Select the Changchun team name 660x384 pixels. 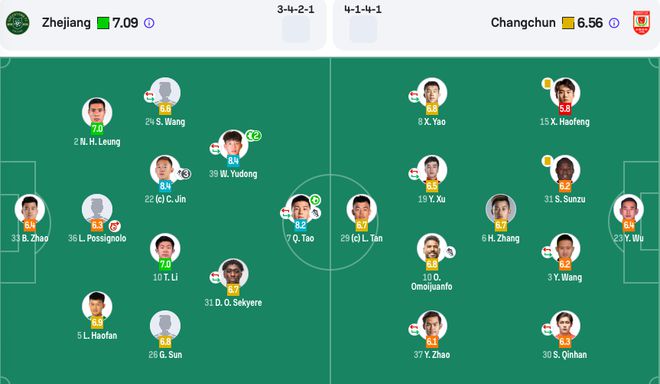[x=523, y=23]
